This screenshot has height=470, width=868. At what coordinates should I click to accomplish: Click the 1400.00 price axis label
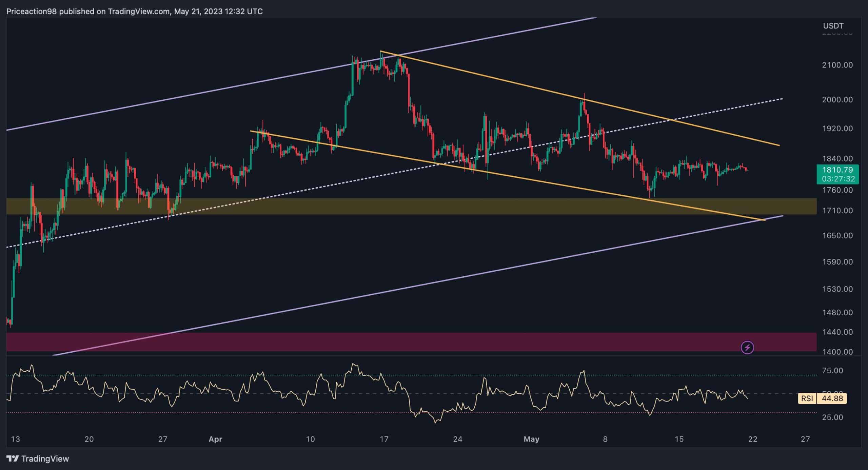pyautogui.click(x=837, y=352)
